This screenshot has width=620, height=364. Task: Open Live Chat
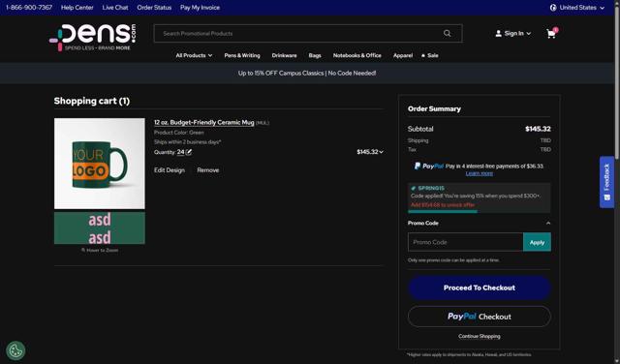pos(115,8)
